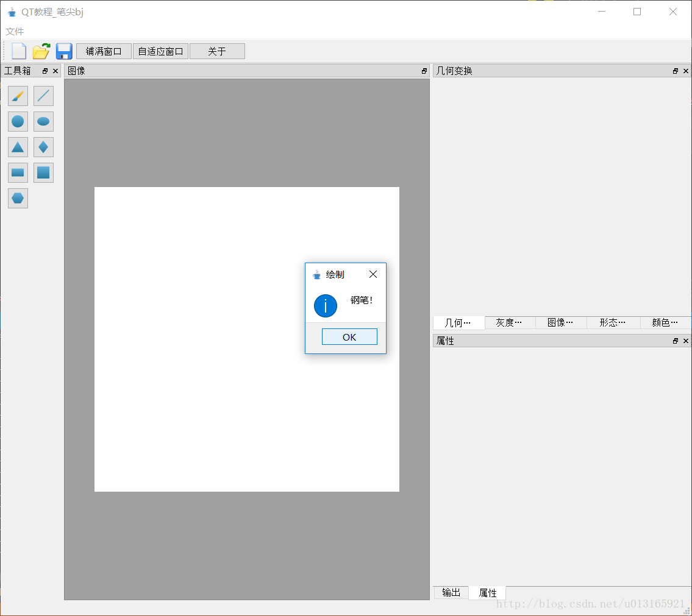
Task: Switch to the 形态… tab
Action: pos(613,322)
